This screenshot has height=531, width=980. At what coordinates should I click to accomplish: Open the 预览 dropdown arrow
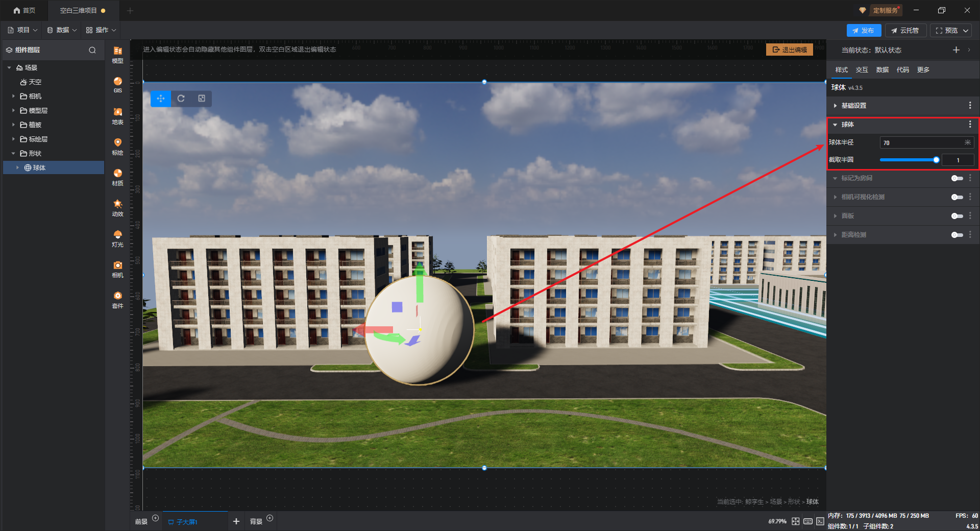pos(966,31)
